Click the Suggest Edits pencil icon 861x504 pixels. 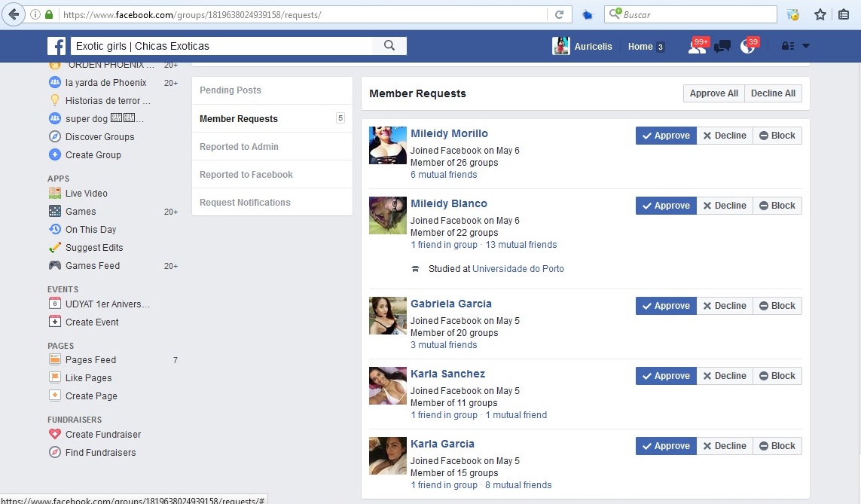point(55,248)
